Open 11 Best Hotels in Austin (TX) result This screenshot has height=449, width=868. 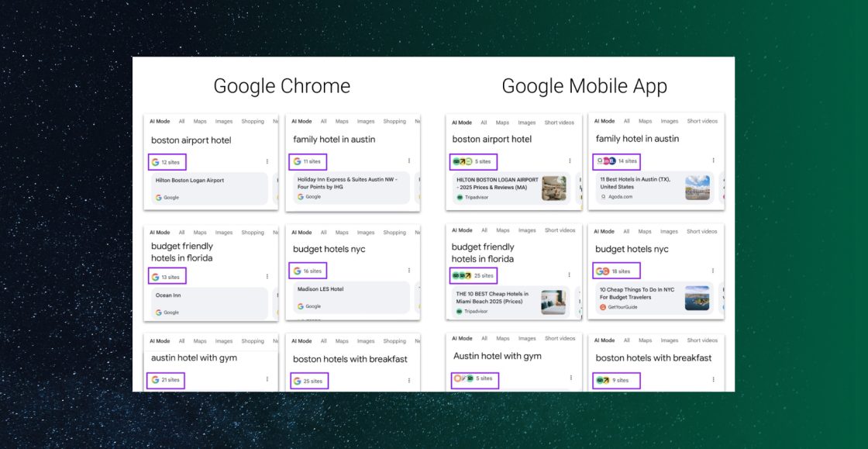(655, 188)
